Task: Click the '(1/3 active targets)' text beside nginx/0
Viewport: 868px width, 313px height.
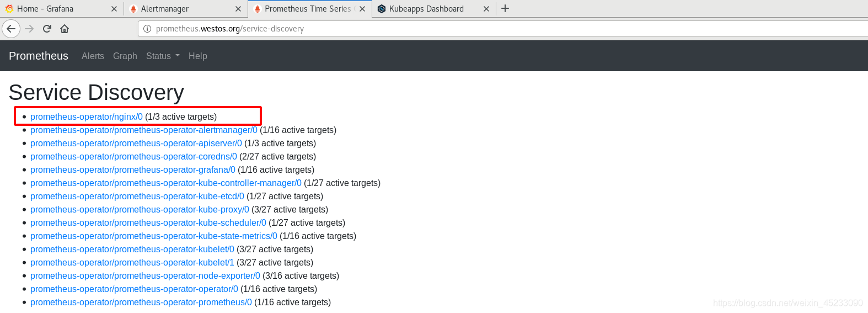Action: coord(181,116)
